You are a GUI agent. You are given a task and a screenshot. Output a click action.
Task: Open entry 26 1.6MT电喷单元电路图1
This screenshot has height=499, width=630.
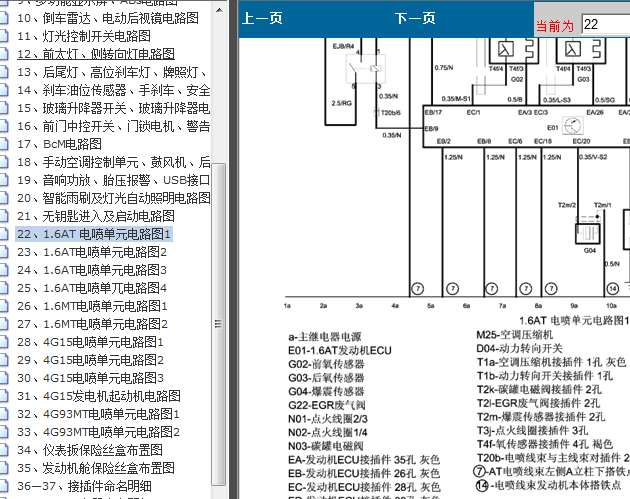tap(92, 306)
